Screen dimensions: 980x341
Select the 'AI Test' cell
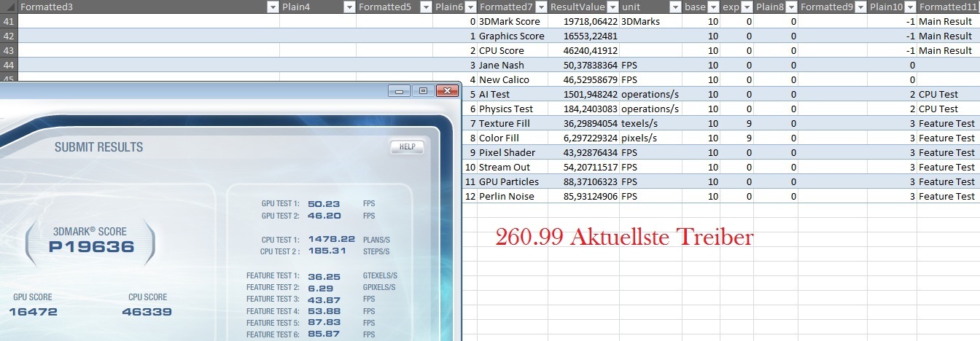click(x=513, y=95)
